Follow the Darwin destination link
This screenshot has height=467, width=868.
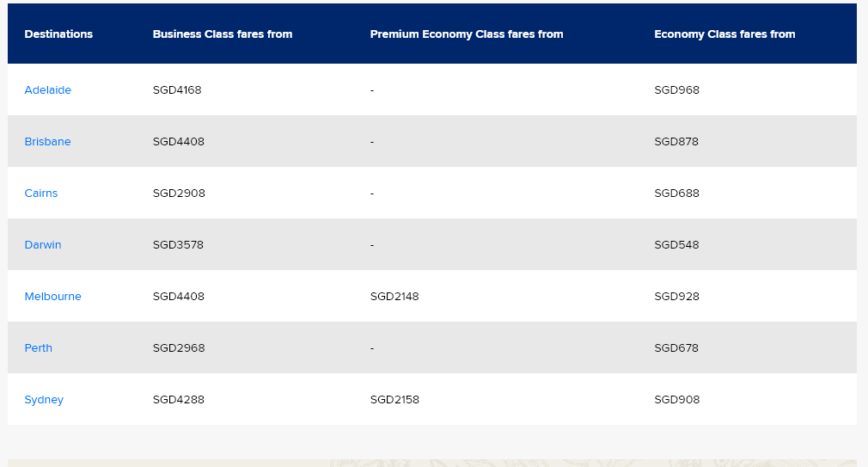[43, 245]
